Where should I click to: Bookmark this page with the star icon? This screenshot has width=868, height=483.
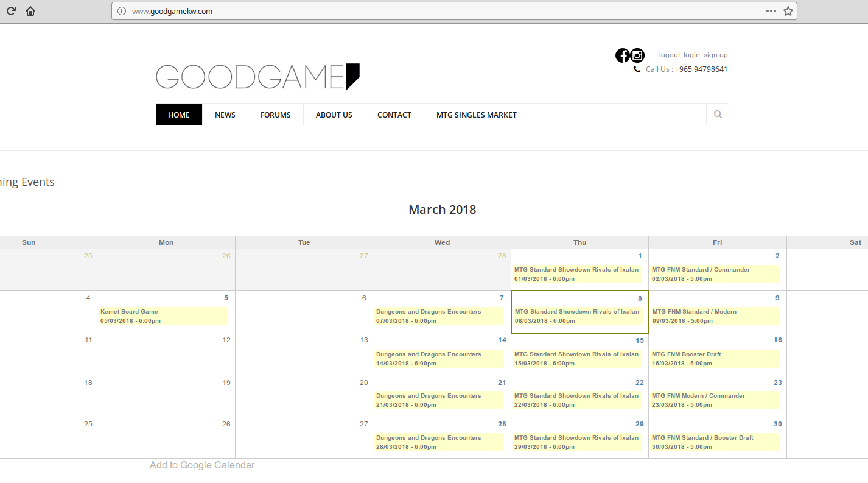pos(788,11)
